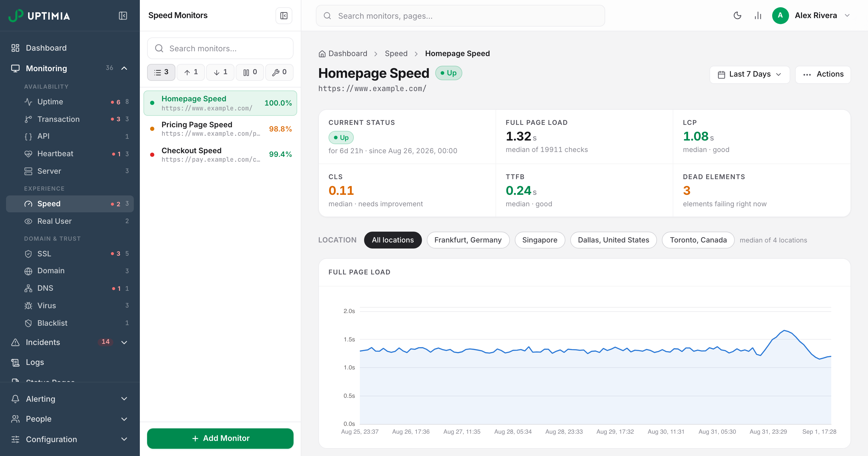868x456 pixels.
Task: Select Frankfurt, Germany location
Action: tap(468, 240)
